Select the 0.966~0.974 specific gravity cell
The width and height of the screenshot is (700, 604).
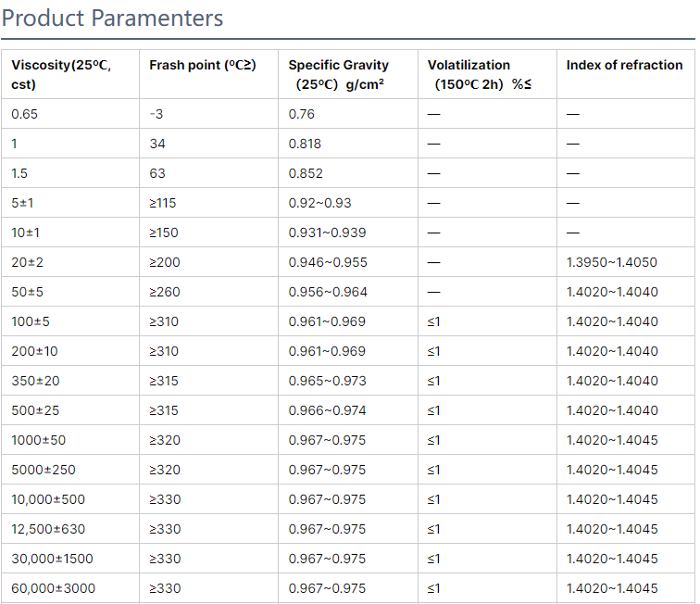point(327,410)
